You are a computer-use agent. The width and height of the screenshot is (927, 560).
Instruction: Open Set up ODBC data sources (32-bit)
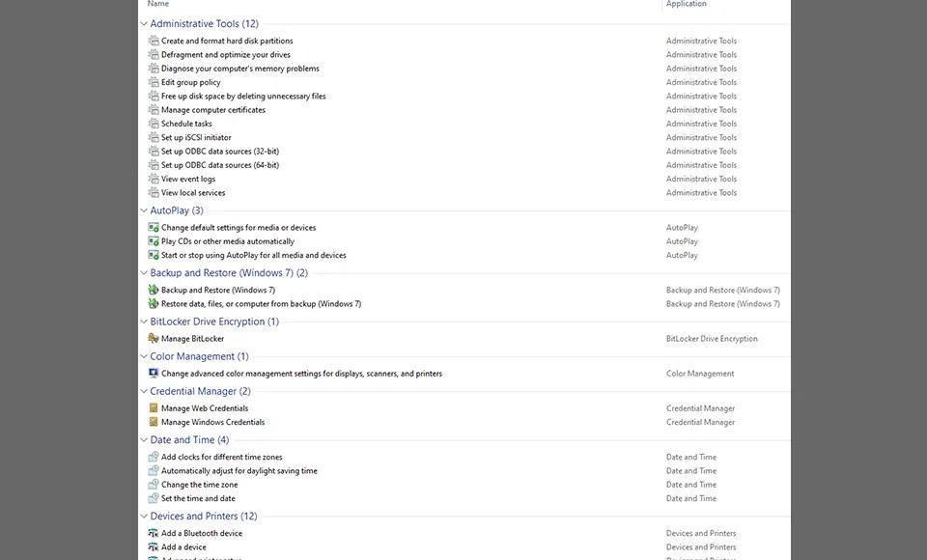[x=220, y=152]
